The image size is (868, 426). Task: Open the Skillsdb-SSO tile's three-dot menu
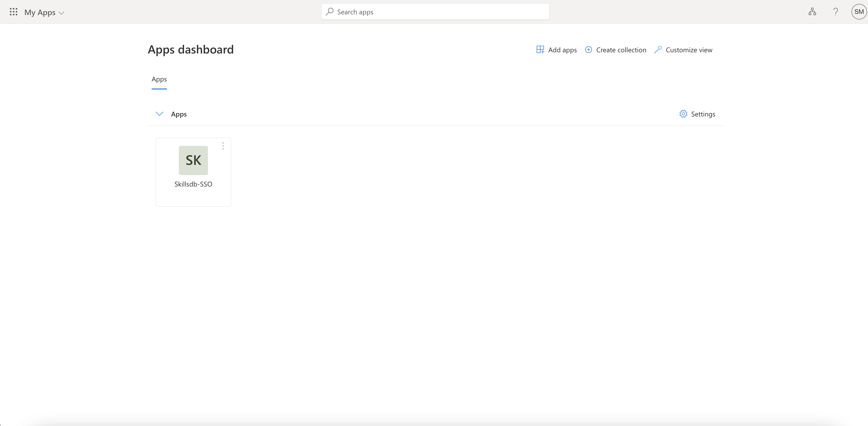(x=223, y=146)
